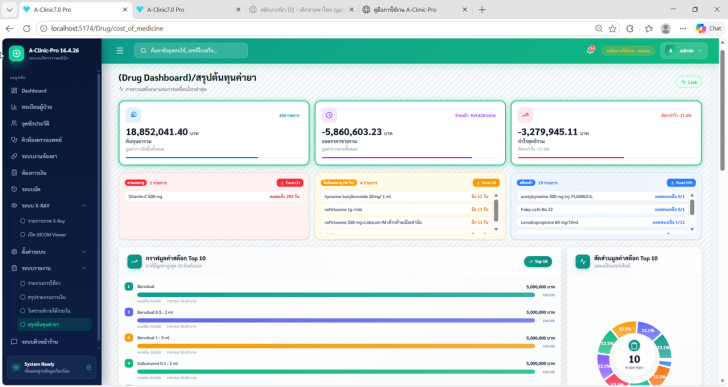Select the hyoscine butylbromide 20mg/ 1 ml row
Image resolution: width=728 pixels, height=387 pixels.
[x=406, y=197]
